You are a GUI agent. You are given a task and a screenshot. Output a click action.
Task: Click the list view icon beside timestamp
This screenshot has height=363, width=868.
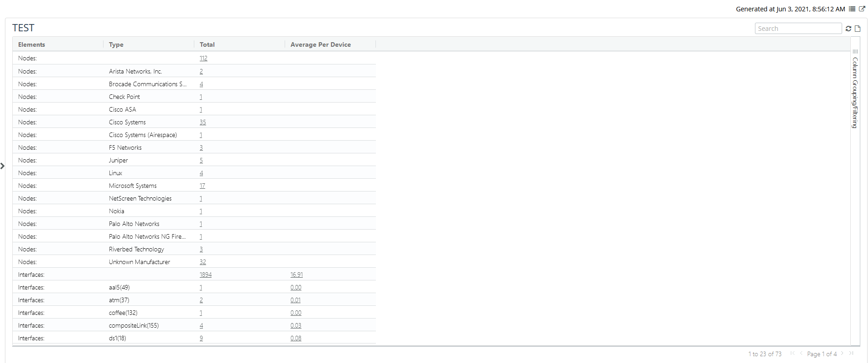(852, 9)
